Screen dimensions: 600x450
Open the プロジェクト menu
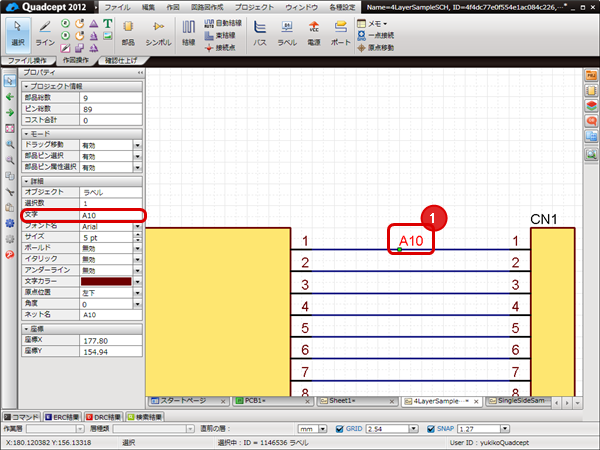click(254, 7)
